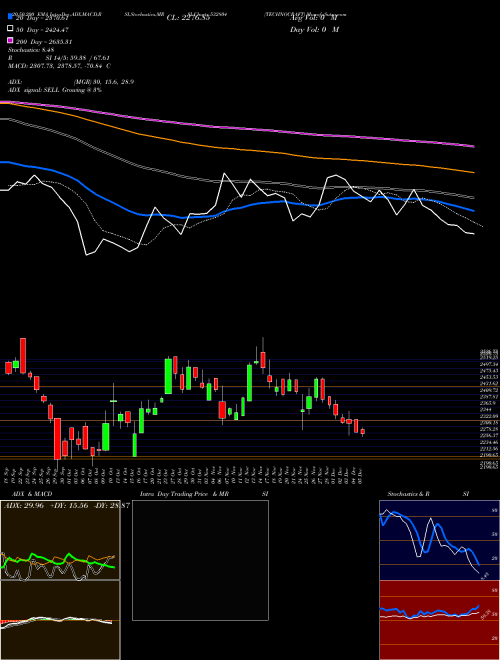The width and height of the screenshot is (500, 660).
Task: Click the 'ADX signal: SELL' text line
Action: pyautogui.click(x=55, y=90)
